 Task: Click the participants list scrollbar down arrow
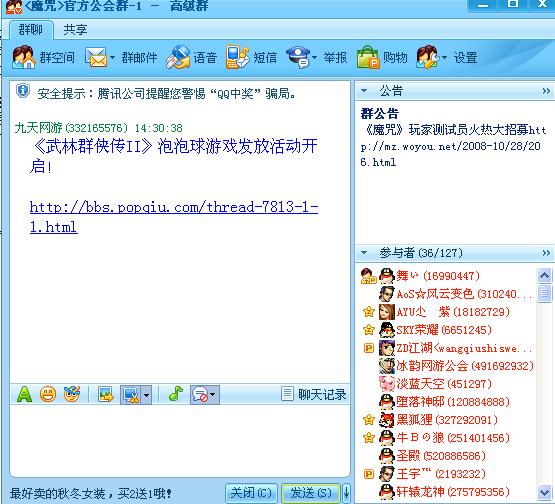(x=544, y=492)
